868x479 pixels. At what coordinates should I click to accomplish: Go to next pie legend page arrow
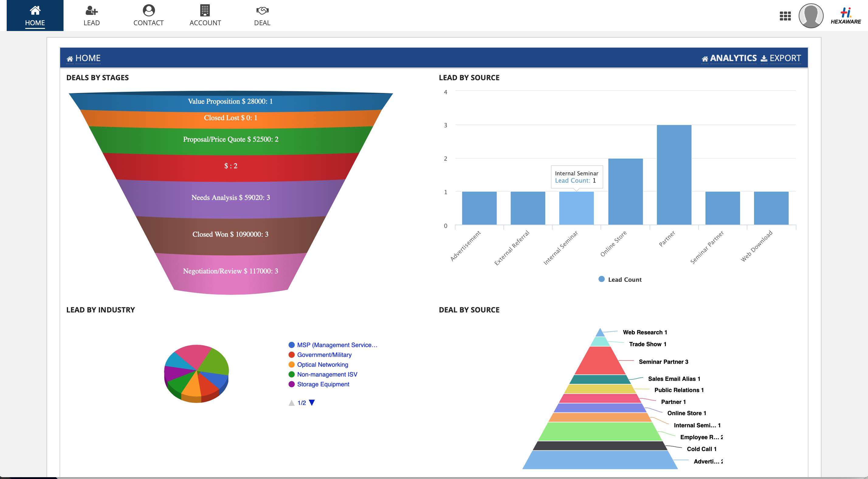[x=312, y=402]
